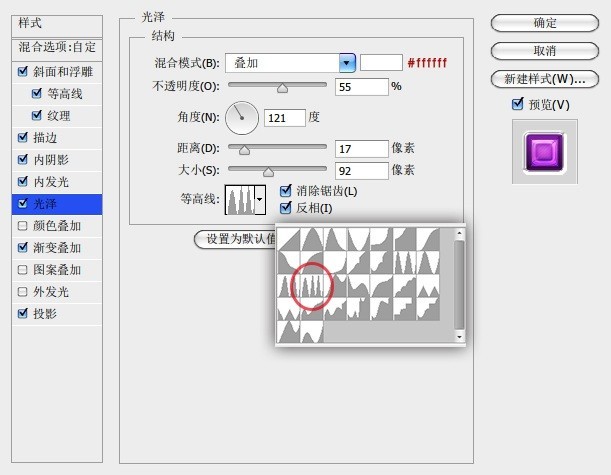This screenshot has height=475, width=611.
Task: Select the Linear contour preset in top-left
Action: click(289, 239)
